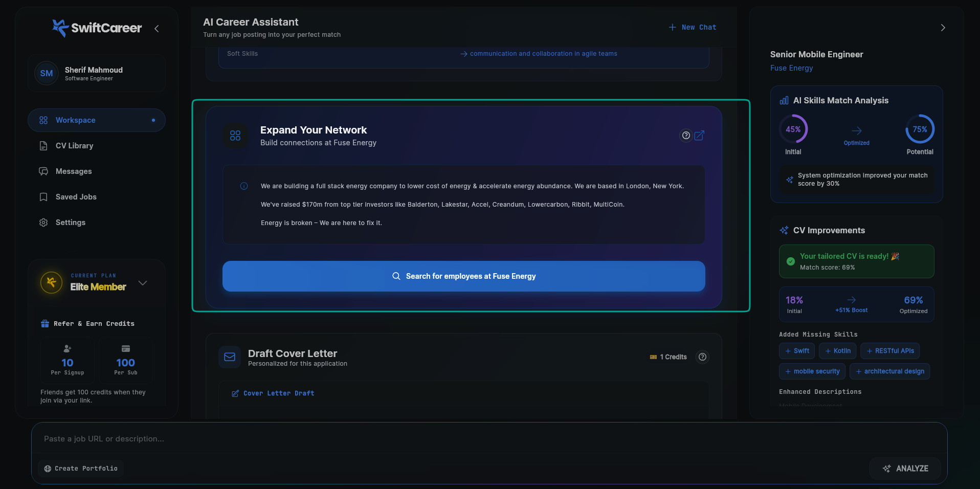Click the 75% Potential progress ring
This screenshot has height=489, width=980.
coord(920,129)
